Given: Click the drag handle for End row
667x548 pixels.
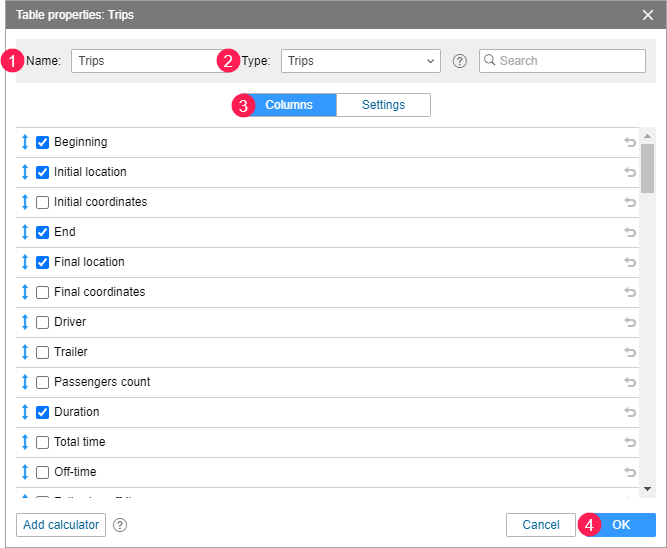Looking at the screenshot, I should (x=25, y=232).
